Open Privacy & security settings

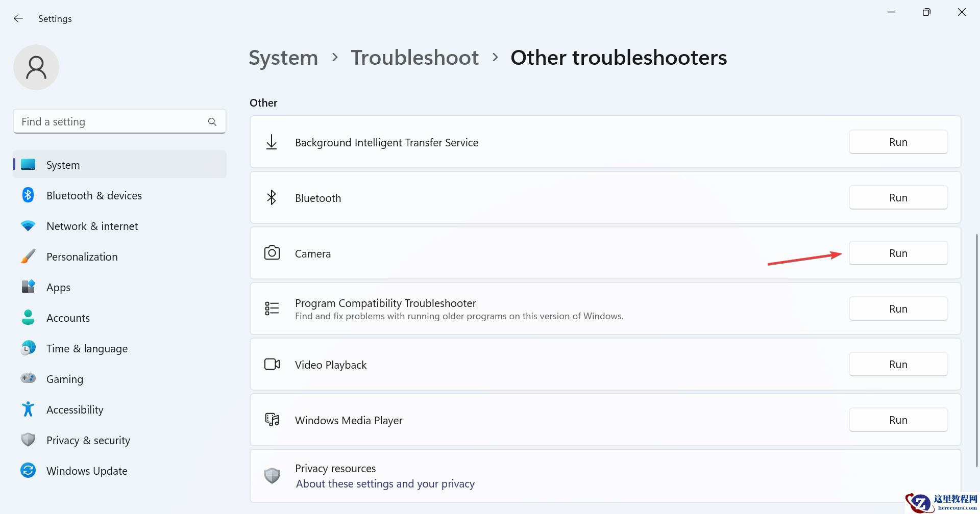coord(88,440)
